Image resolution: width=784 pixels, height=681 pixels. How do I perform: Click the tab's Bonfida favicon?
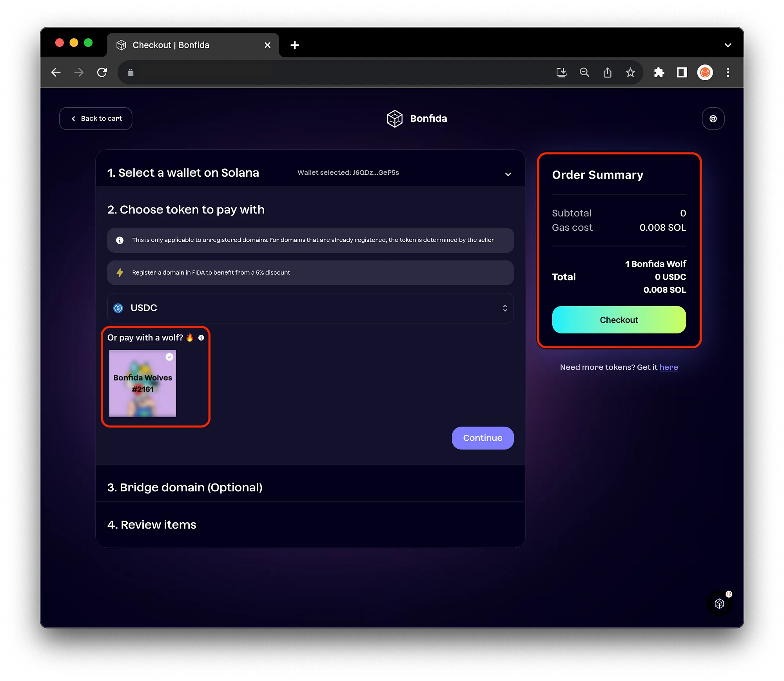(121, 45)
